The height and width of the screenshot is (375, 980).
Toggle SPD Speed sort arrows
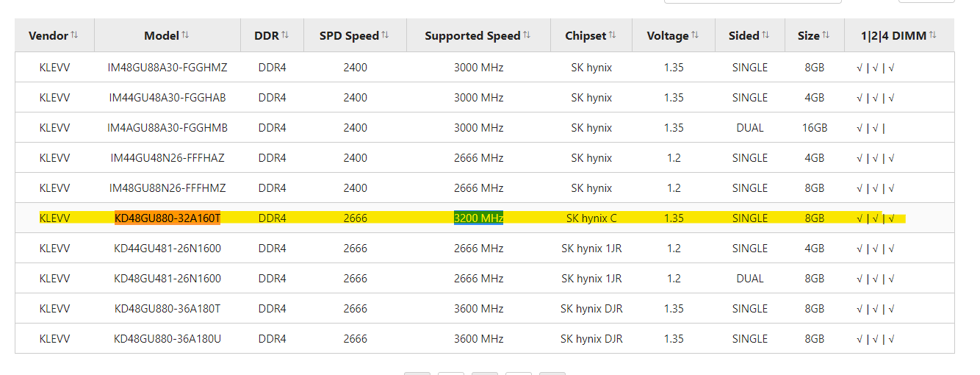pos(385,35)
